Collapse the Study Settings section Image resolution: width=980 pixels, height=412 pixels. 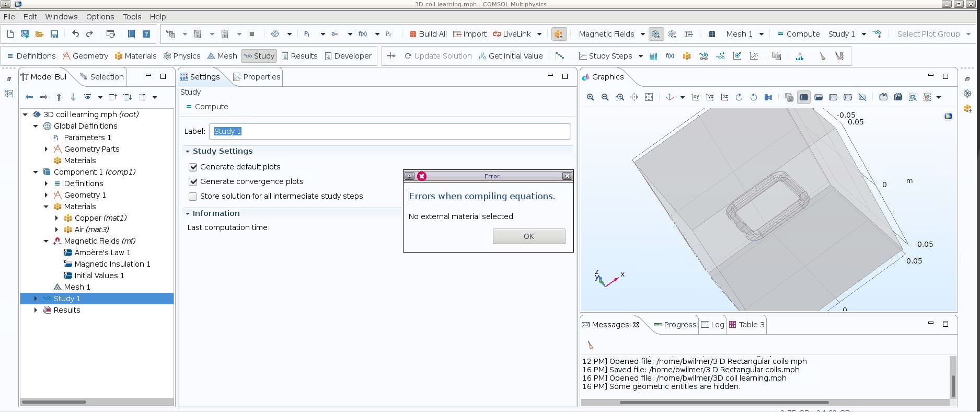[x=188, y=151]
